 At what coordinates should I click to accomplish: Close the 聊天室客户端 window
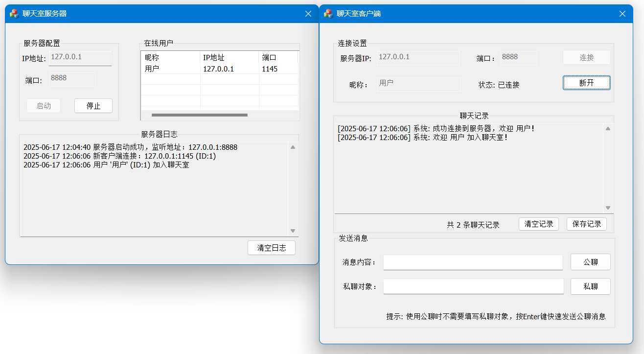(622, 14)
